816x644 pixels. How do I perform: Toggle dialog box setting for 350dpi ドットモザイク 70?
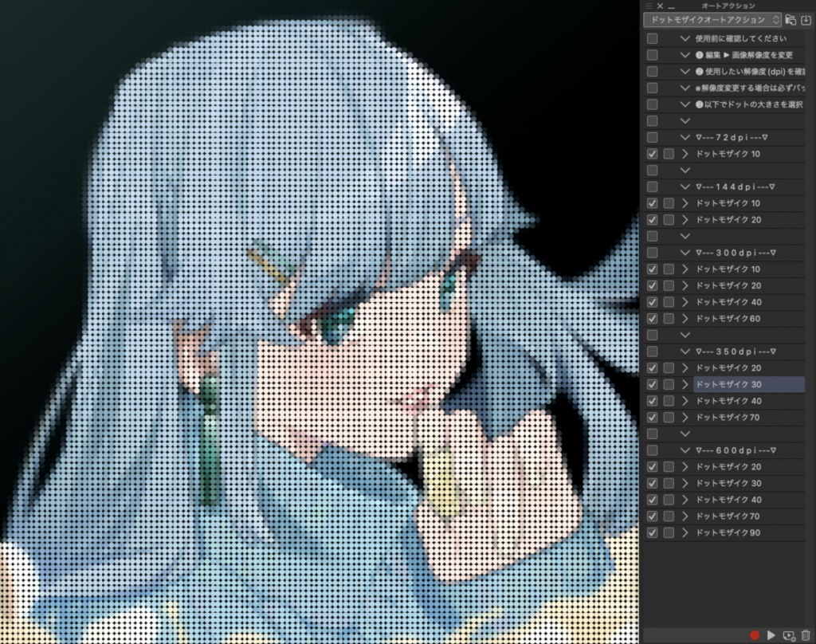(669, 418)
